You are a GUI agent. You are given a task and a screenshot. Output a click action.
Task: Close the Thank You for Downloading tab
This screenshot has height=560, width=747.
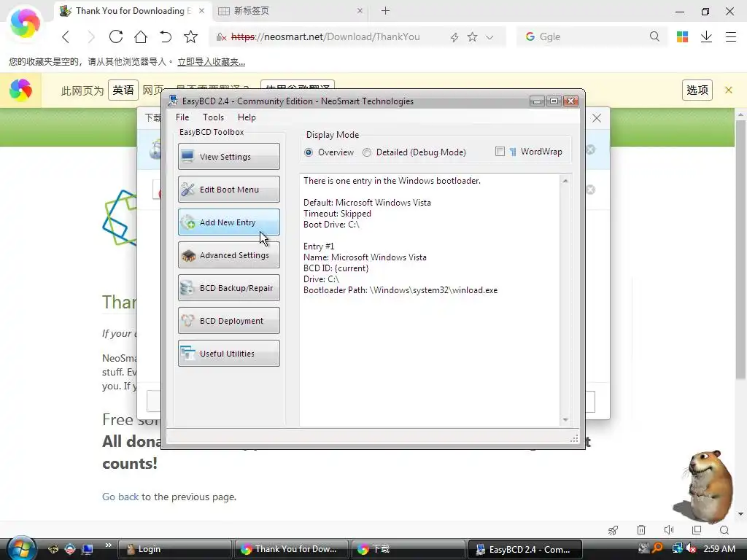click(x=202, y=10)
